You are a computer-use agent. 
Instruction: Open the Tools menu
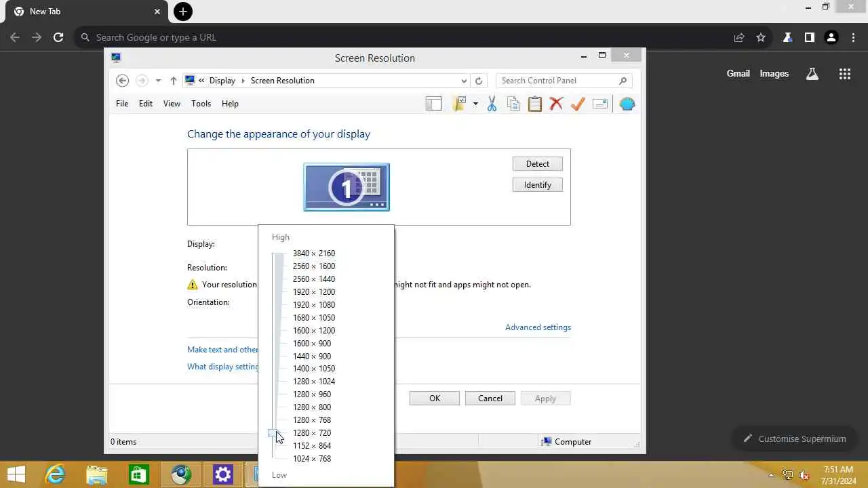tap(201, 104)
